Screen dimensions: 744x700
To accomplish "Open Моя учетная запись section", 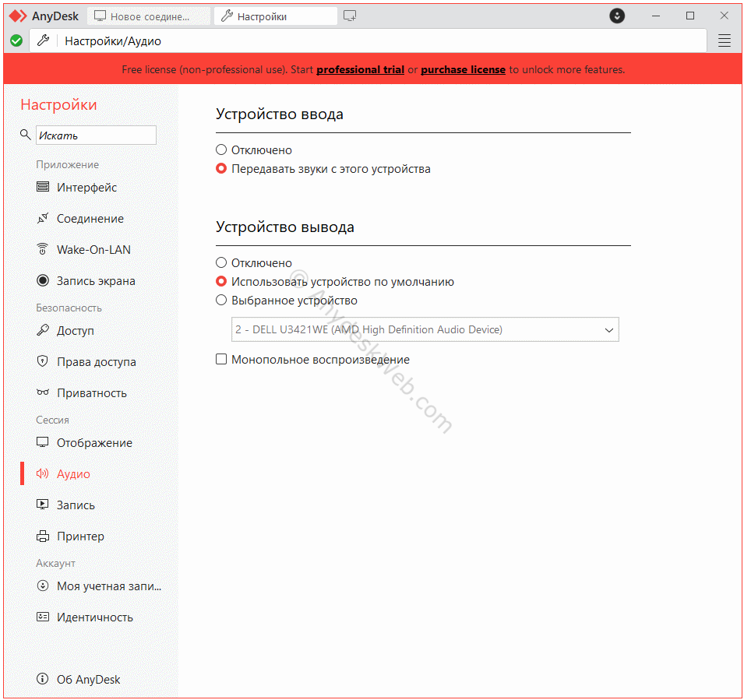I will [109, 586].
